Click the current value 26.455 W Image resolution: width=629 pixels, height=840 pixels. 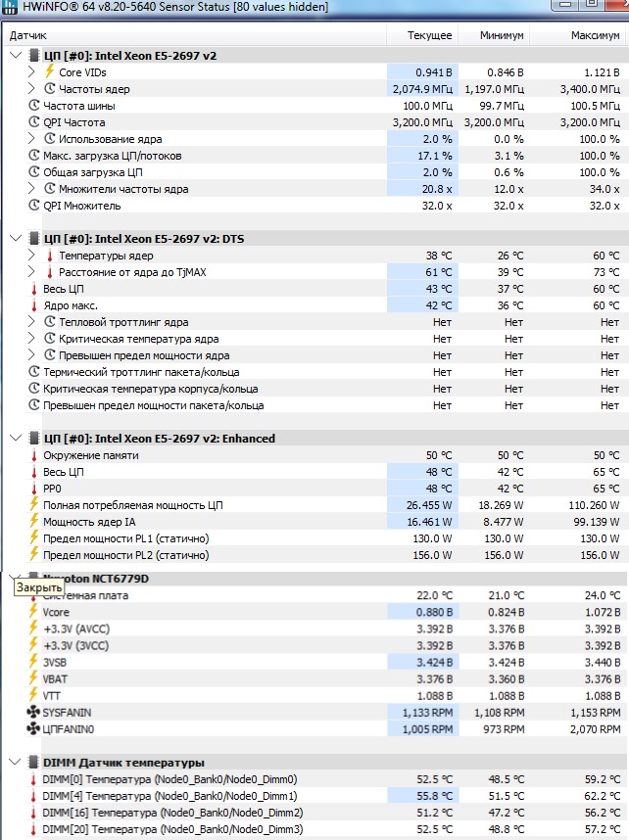429,504
